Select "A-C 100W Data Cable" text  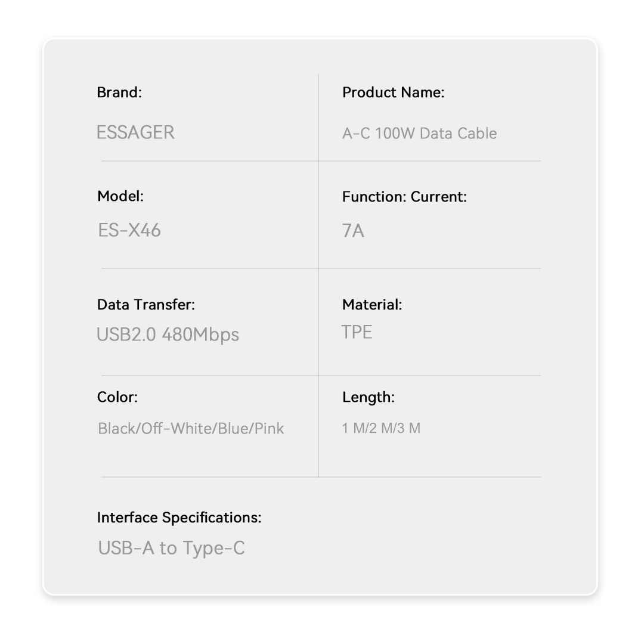[x=419, y=133]
